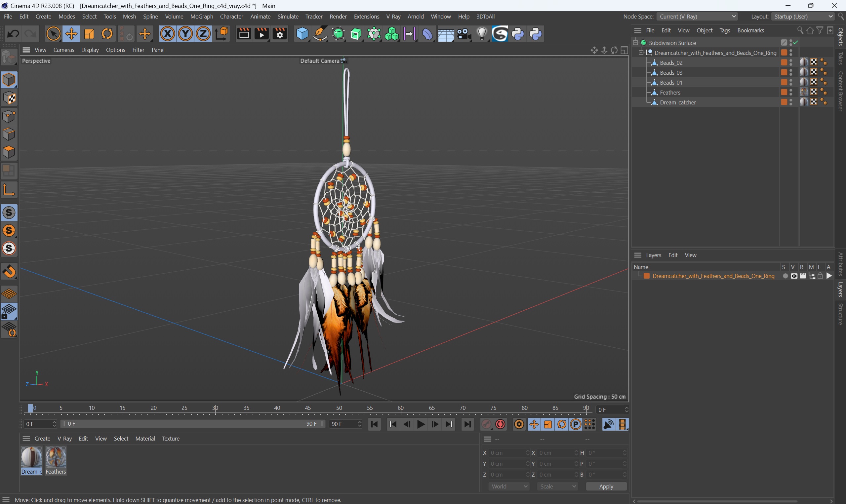Open Material Manager hamburger menu

(x=26, y=439)
